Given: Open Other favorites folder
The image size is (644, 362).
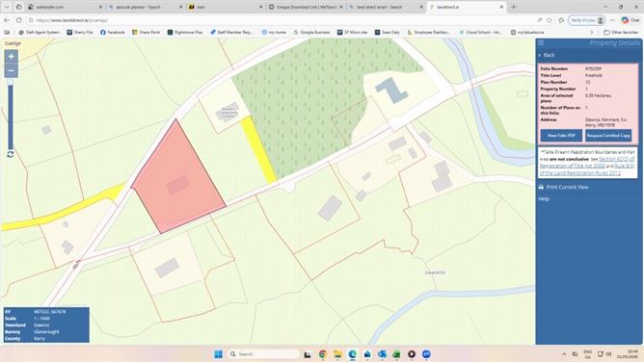Looking at the screenshot, I should [621, 32].
